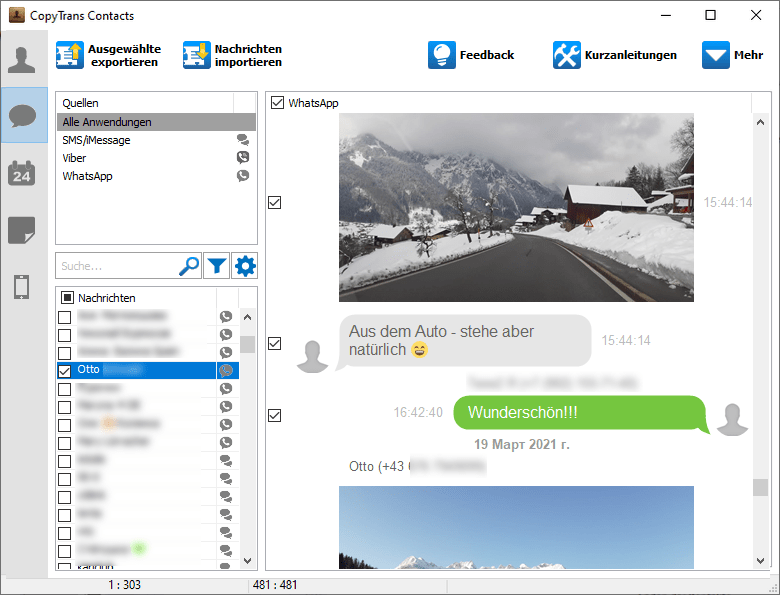Click the message pane scroll-up arrow
Image resolution: width=780 pixels, height=595 pixels.
coord(760,122)
